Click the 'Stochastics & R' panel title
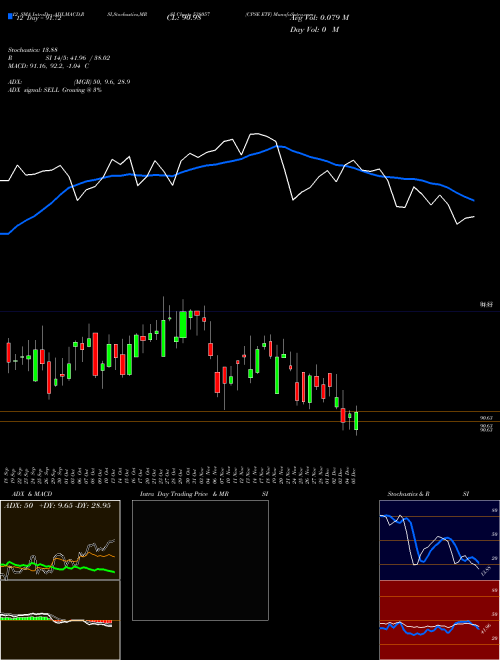 [408, 494]
